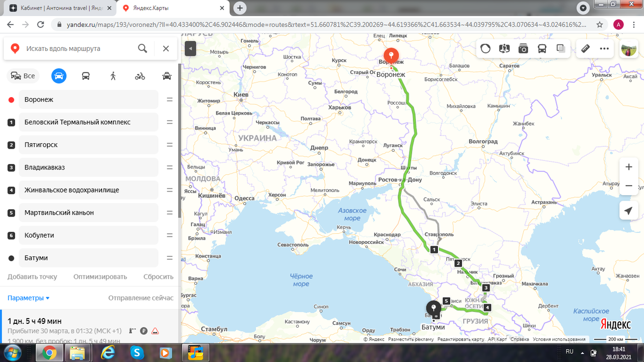Collapse the side panel arrow
Image resolution: width=644 pixels, height=362 pixels.
click(x=190, y=49)
